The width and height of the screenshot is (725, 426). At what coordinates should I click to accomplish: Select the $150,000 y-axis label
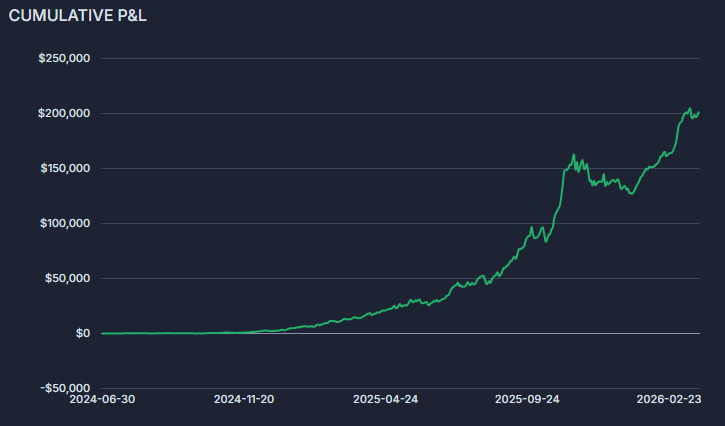65,168
